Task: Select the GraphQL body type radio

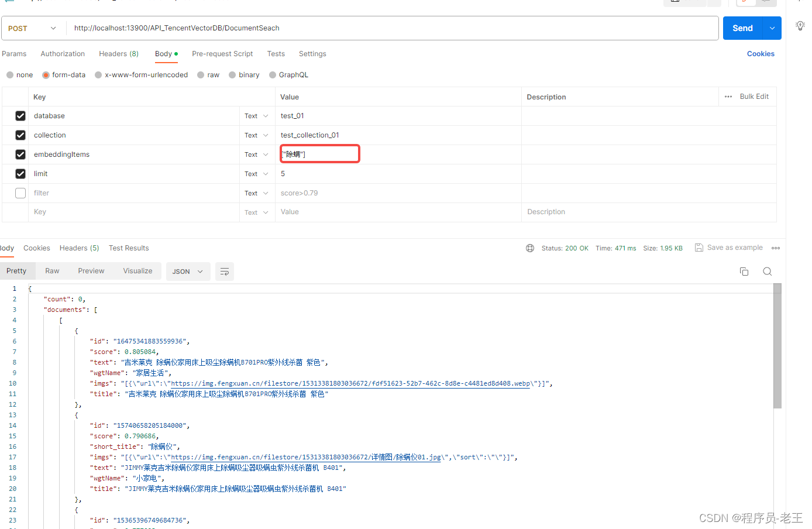Action: pos(273,75)
